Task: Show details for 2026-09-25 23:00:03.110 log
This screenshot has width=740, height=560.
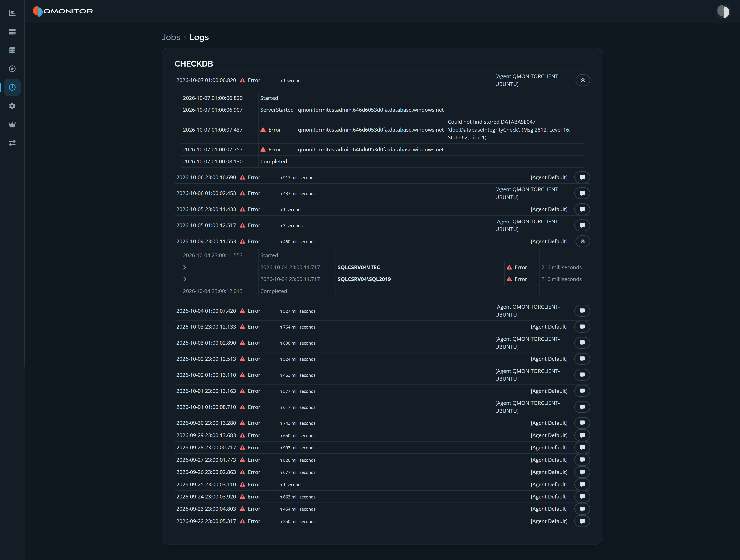Action: (x=582, y=484)
